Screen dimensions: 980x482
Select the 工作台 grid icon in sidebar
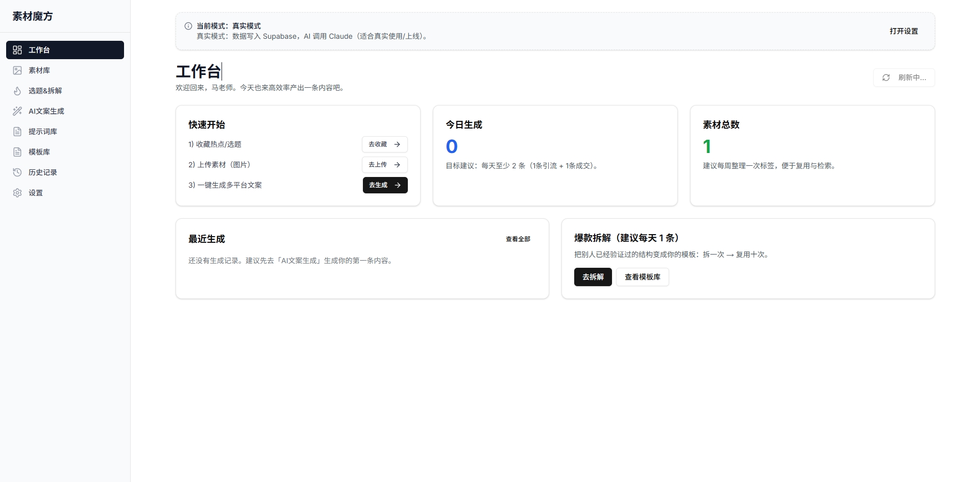17,50
